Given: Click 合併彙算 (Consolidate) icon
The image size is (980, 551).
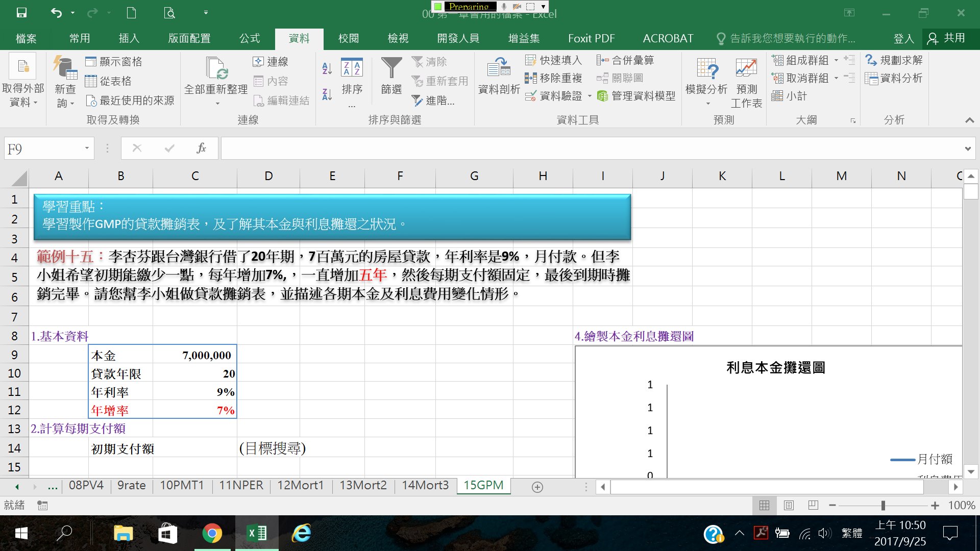Looking at the screenshot, I should [603, 60].
